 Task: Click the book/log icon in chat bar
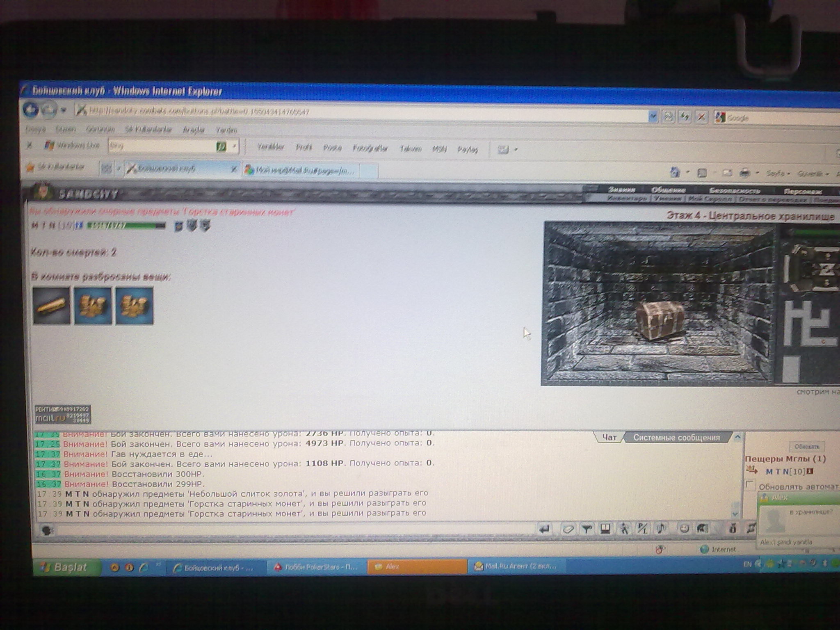605,529
